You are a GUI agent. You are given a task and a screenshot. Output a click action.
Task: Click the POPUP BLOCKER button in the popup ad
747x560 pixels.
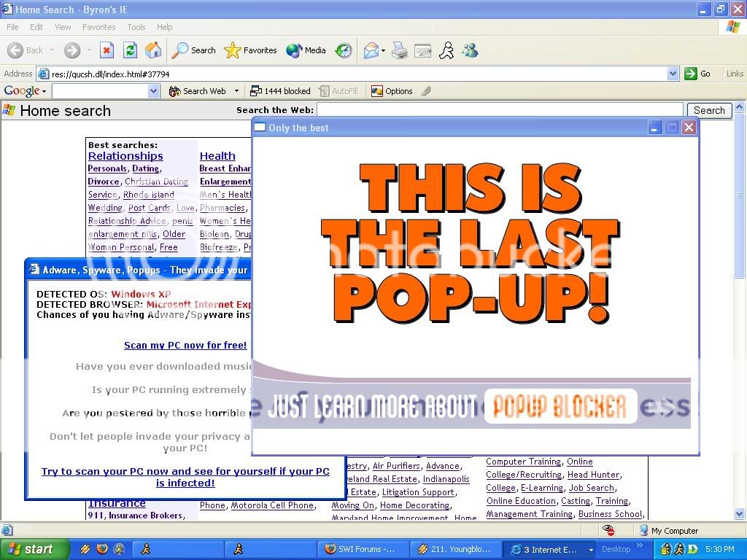(x=560, y=406)
